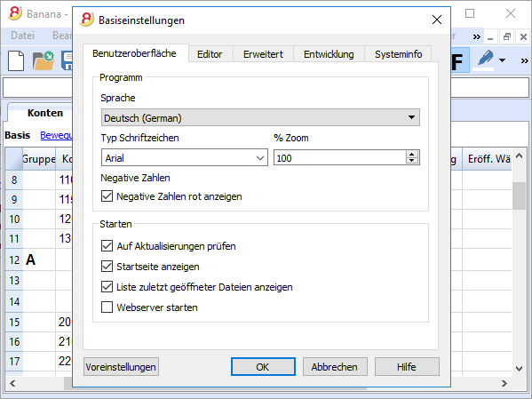Show hidden menu items chevron

pos(477,36)
